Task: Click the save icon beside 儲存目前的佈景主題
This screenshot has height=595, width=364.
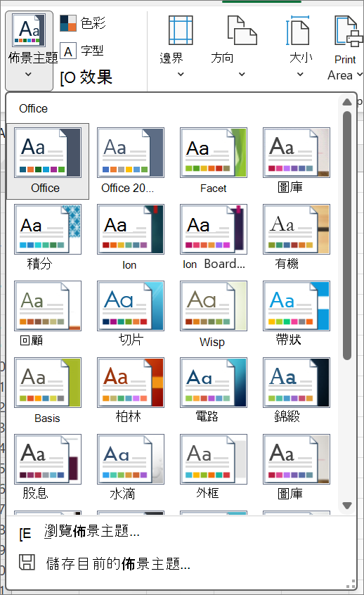Action: [x=27, y=563]
